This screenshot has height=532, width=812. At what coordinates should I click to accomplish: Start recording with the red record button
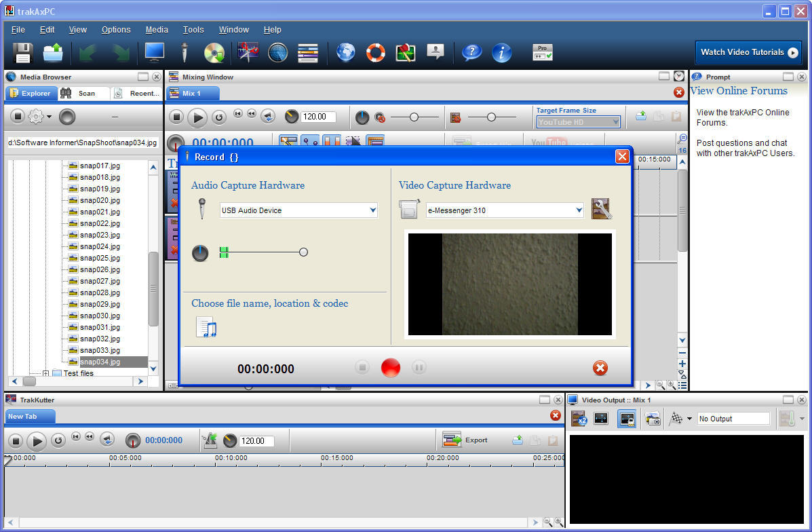pyautogui.click(x=391, y=368)
